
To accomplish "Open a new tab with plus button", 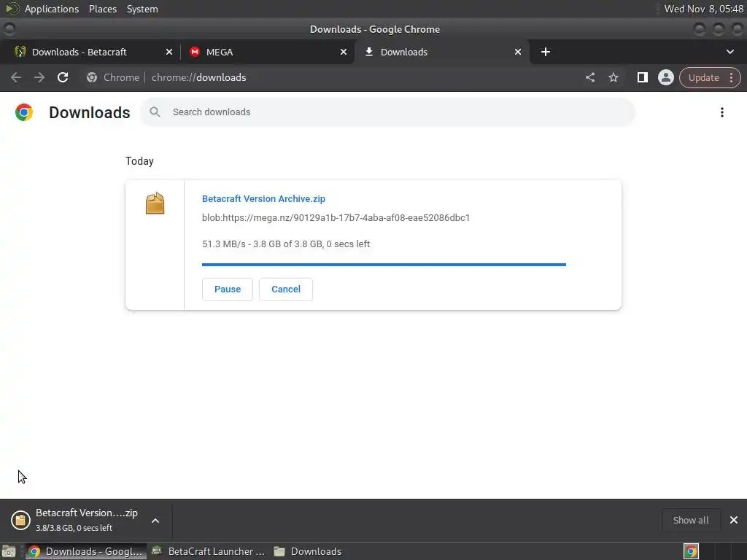I will pyautogui.click(x=546, y=52).
